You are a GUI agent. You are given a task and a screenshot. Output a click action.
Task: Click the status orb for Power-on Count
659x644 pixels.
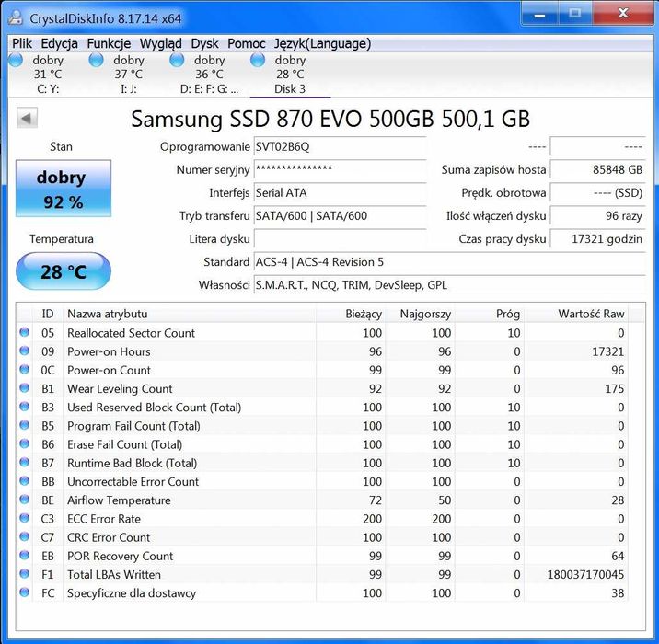(24, 369)
